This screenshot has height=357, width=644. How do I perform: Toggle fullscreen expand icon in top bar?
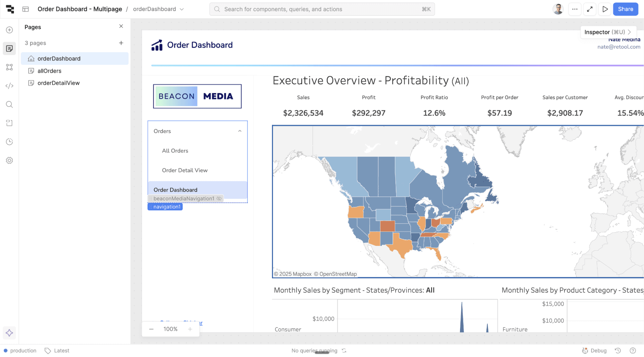(590, 9)
